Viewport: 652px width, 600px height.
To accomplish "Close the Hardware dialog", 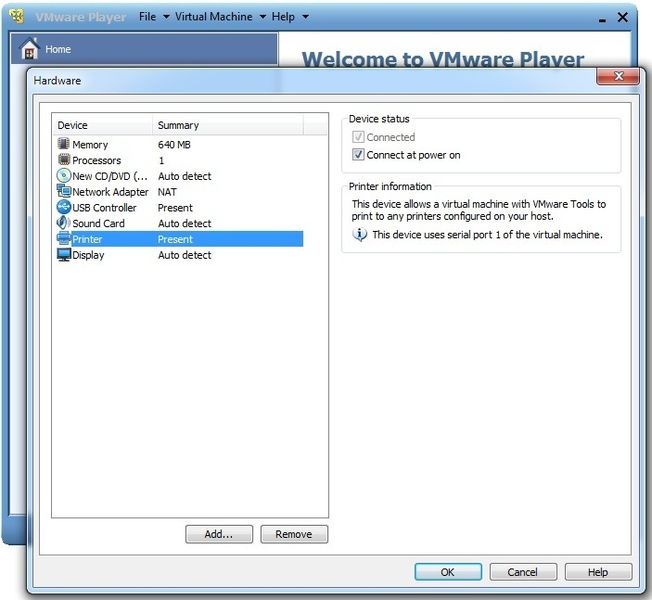I will 618,76.
